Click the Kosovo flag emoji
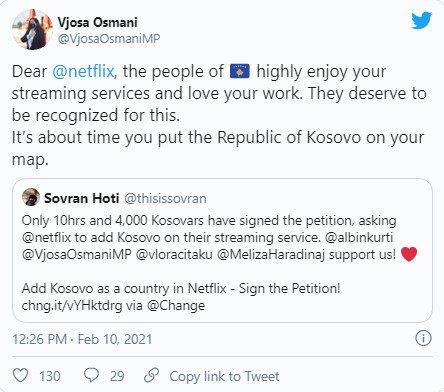 pos(240,71)
